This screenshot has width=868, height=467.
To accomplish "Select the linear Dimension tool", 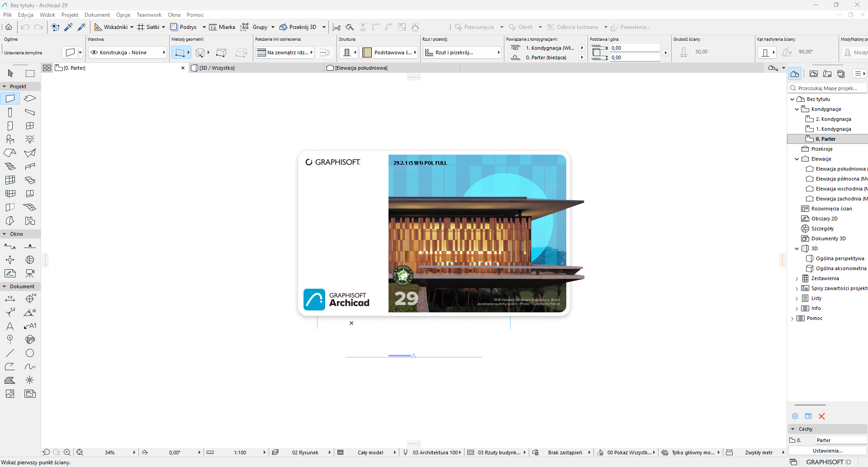I will tap(10, 299).
